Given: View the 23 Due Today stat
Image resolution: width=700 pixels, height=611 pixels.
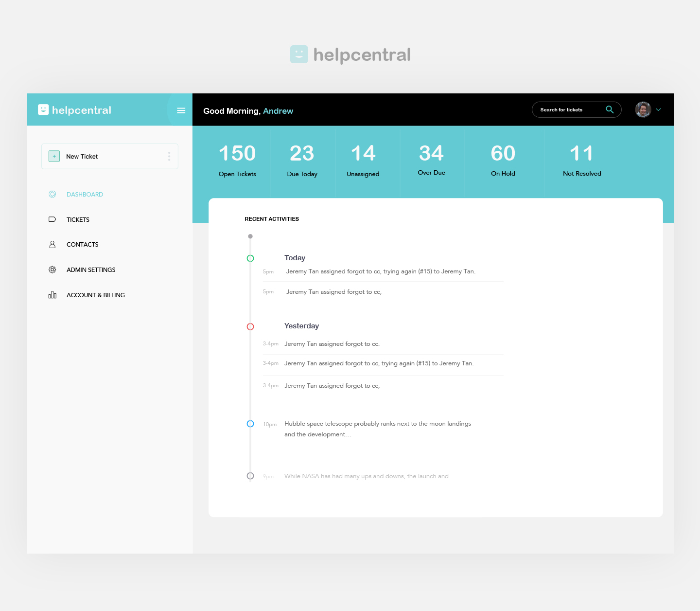Looking at the screenshot, I should click(302, 161).
